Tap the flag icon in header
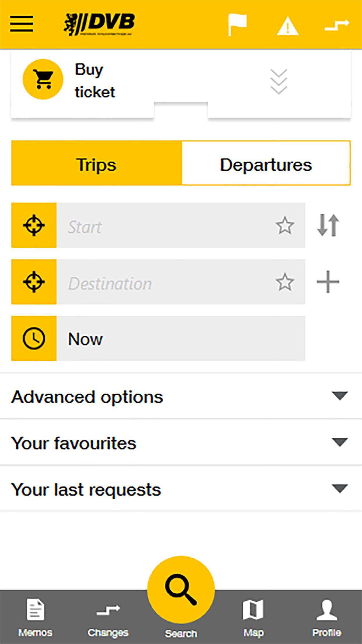 coord(237,24)
